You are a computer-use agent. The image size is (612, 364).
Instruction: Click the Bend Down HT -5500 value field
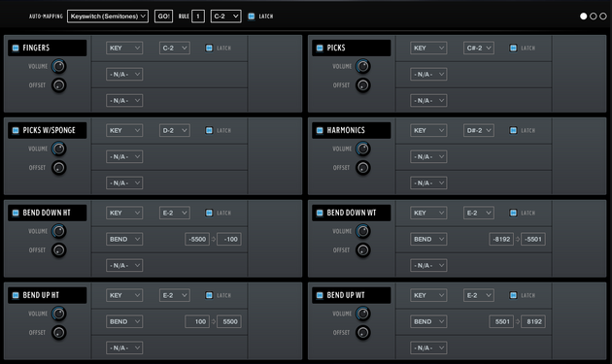tap(197, 239)
